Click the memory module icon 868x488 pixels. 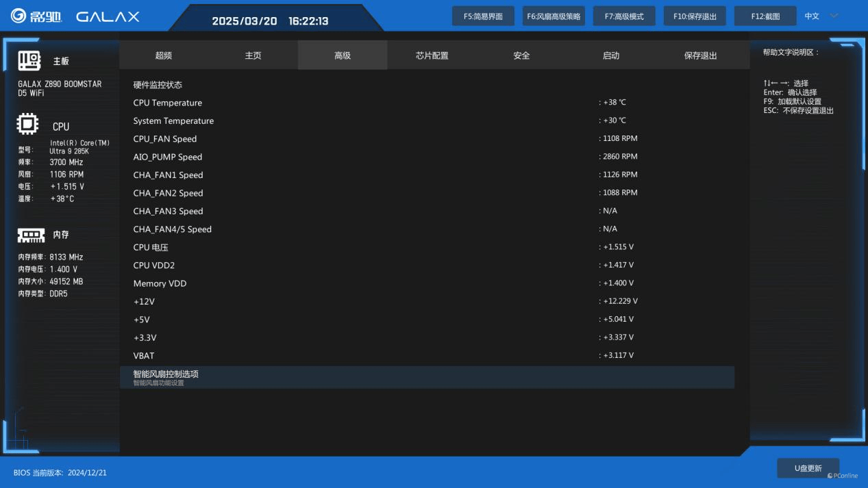click(x=31, y=235)
